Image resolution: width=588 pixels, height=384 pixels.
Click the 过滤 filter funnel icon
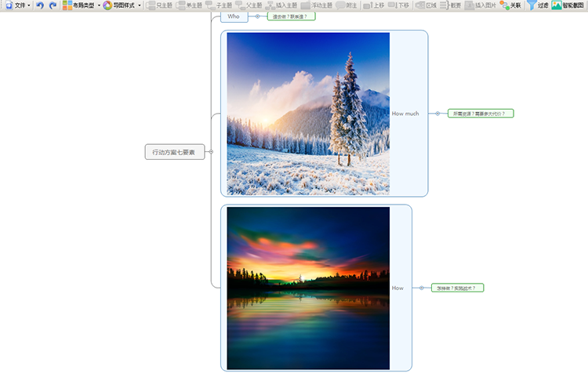coord(532,5)
